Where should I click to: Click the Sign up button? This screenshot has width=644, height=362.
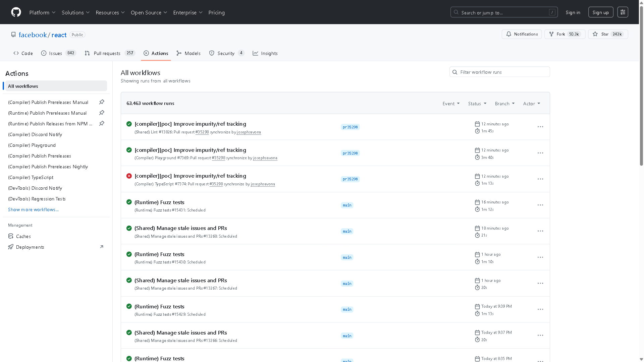click(x=600, y=12)
